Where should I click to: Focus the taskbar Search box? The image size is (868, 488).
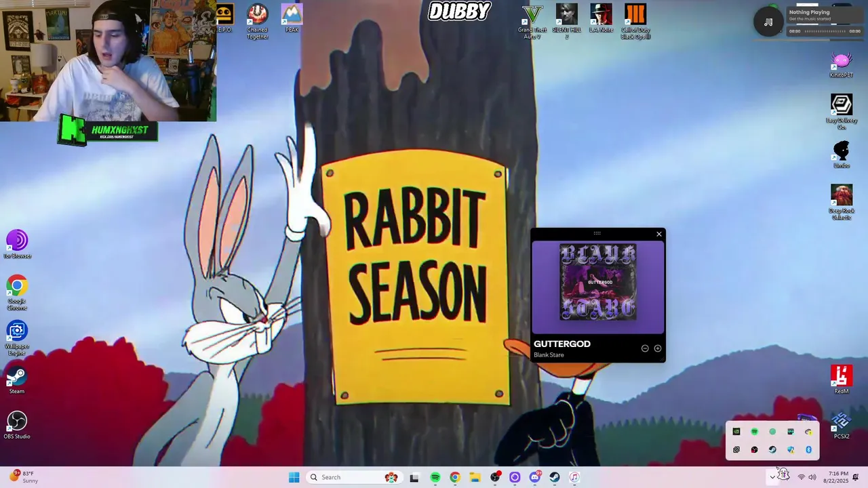(x=354, y=477)
